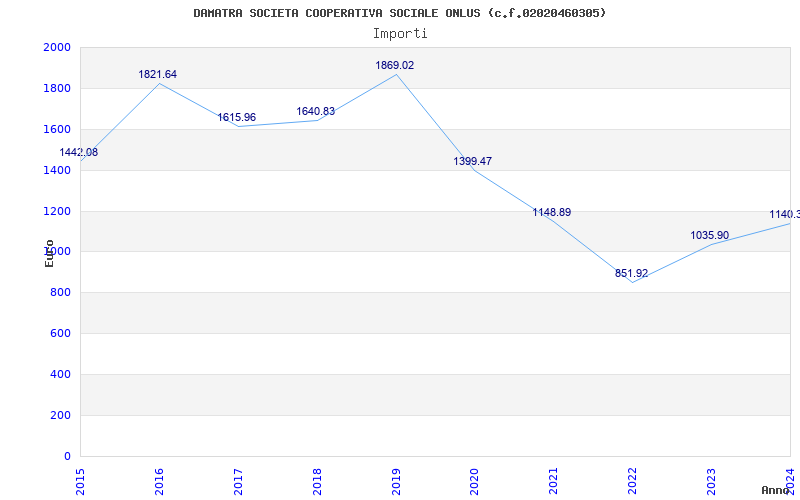Click the 400 y-axis tick label
800x500 pixels.
[x=61, y=374]
